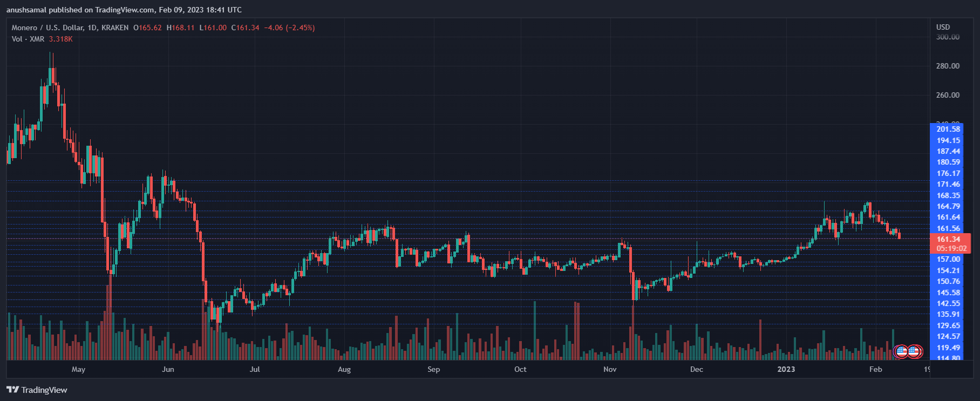980x401 pixels.
Task: Click the TradingView logo in the footer
Action: pyautogui.click(x=37, y=390)
